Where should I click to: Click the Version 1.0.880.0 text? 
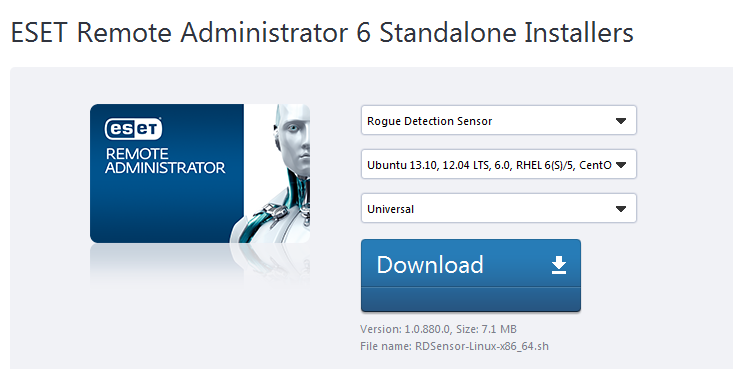405,329
